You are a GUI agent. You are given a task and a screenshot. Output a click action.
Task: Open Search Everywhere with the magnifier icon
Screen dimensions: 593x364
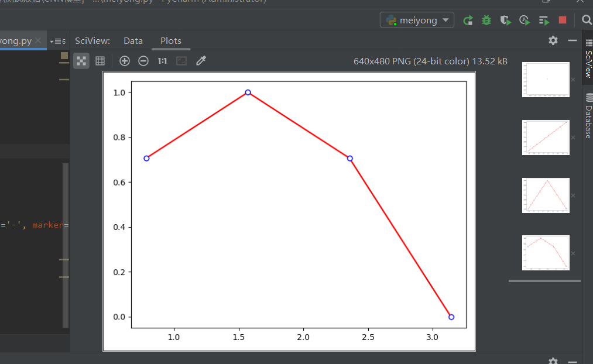[x=587, y=19]
